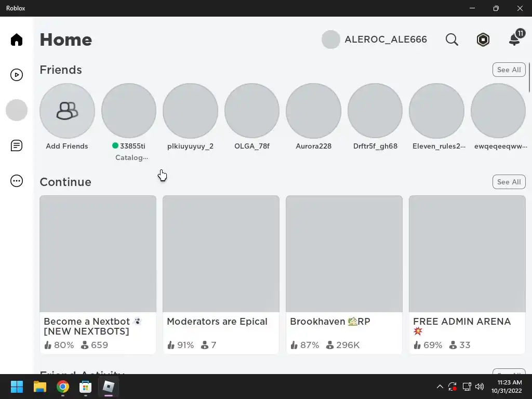Open friend Eleven_rules2 avatar

(x=436, y=111)
